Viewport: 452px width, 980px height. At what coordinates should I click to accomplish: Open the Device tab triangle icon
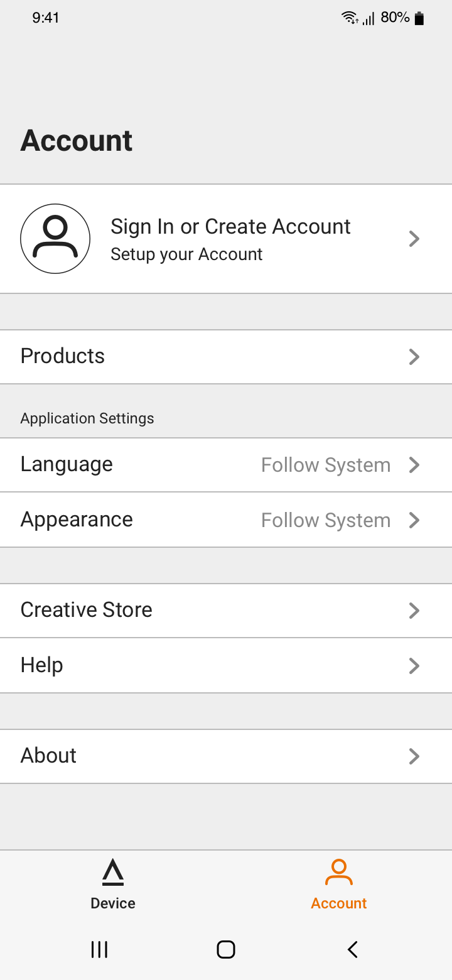click(x=113, y=872)
